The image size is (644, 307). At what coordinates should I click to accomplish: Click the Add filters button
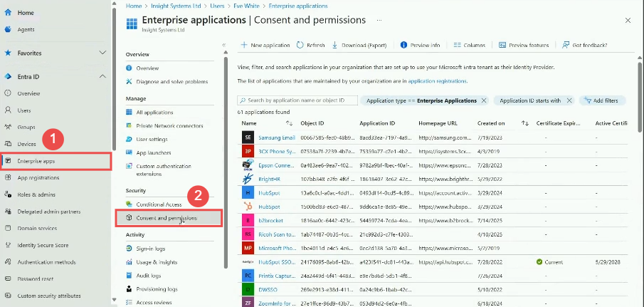[x=601, y=100]
